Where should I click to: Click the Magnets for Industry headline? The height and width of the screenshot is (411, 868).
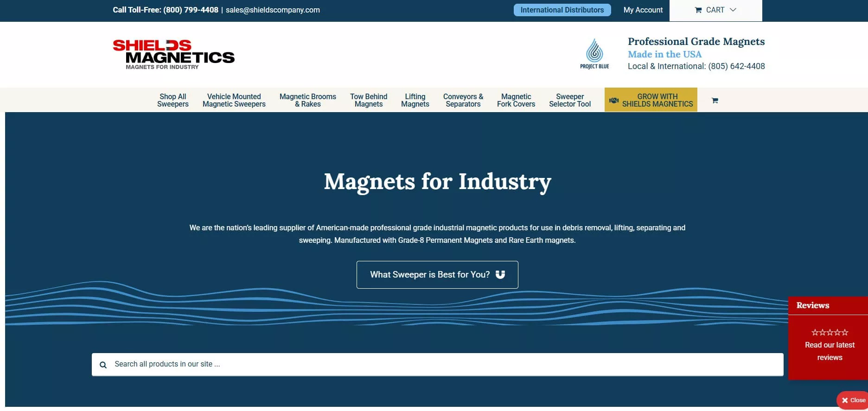[x=437, y=182]
